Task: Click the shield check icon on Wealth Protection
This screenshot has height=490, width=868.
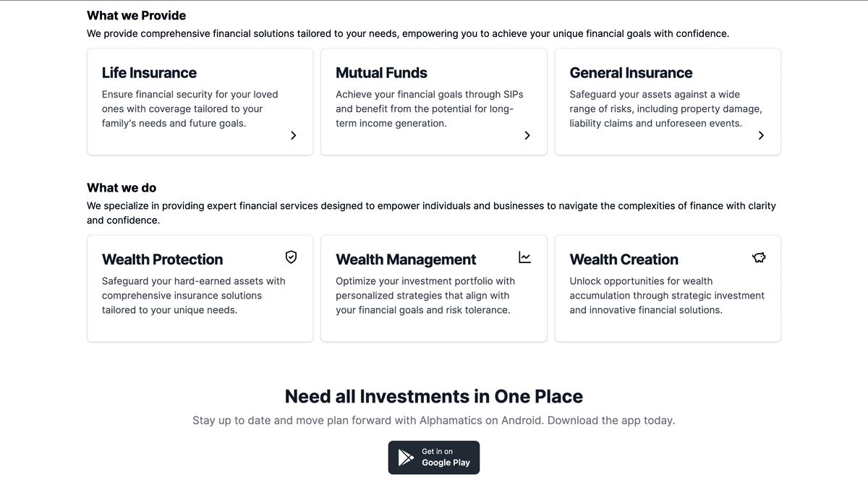Action: 291,257
